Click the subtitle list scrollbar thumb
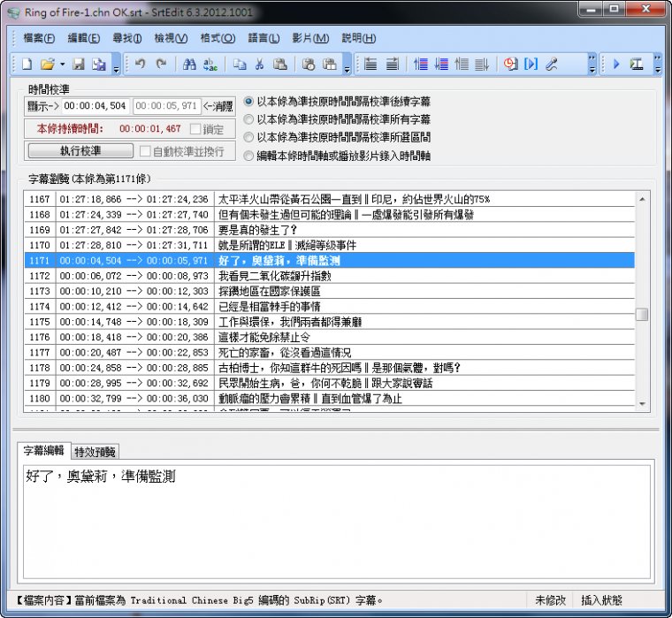 pos(642,314)
